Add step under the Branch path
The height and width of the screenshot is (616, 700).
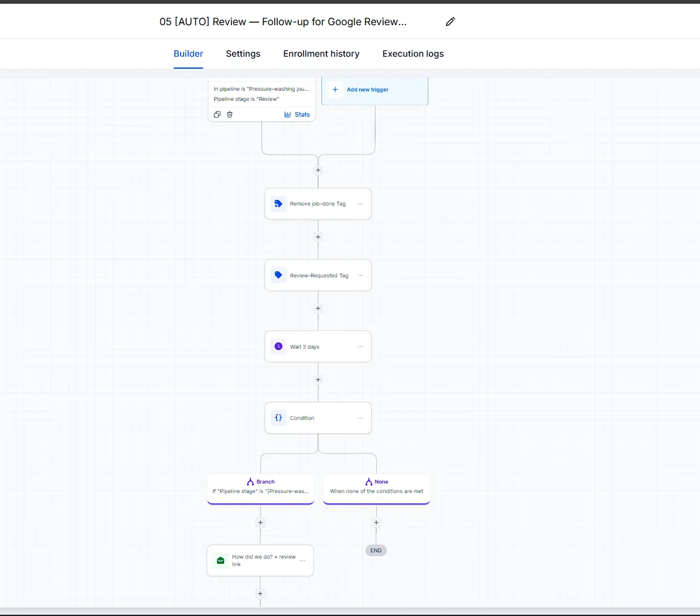260,522
